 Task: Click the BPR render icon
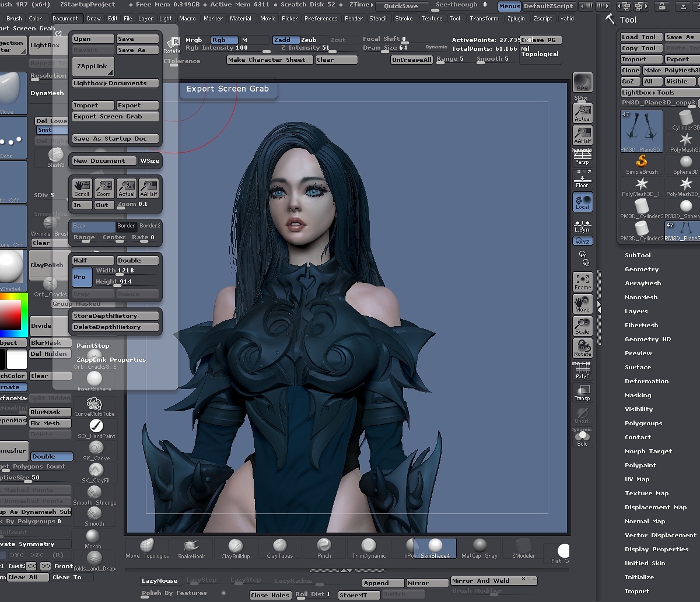pos(582,83)
